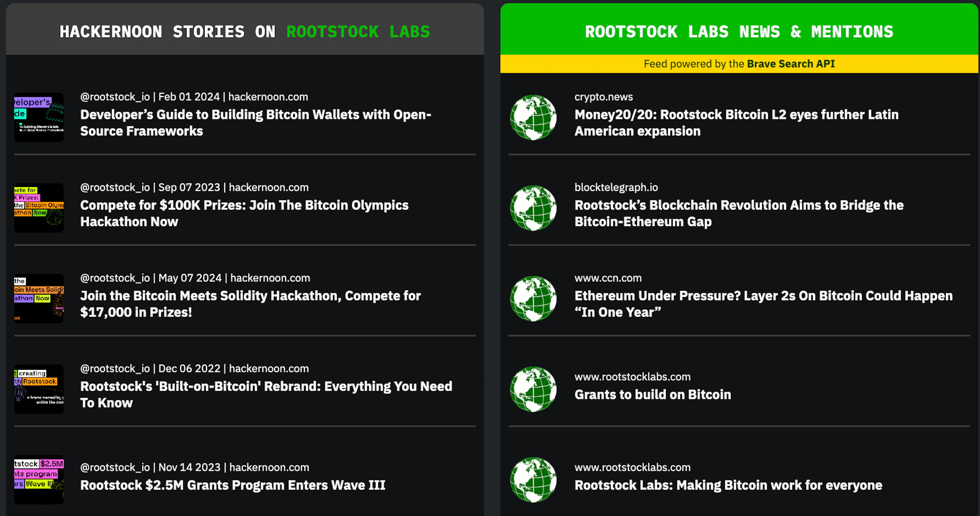
Task: Open Developer's Guide to Building Bitcoin Wallets article
Action: click(x=256, y=122)
